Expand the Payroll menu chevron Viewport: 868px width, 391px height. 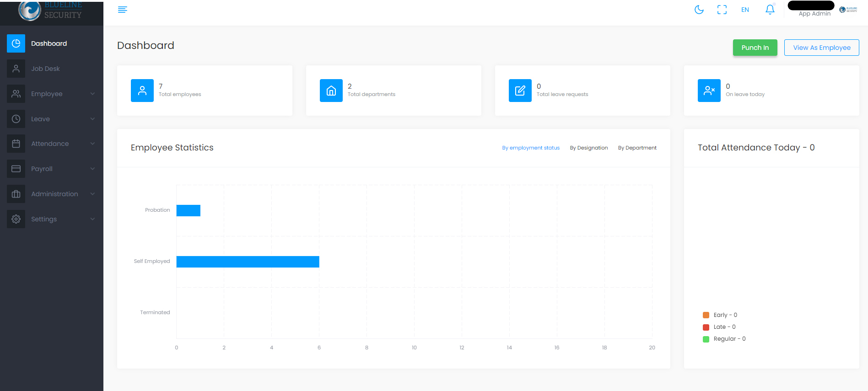[x=92, y=169]
